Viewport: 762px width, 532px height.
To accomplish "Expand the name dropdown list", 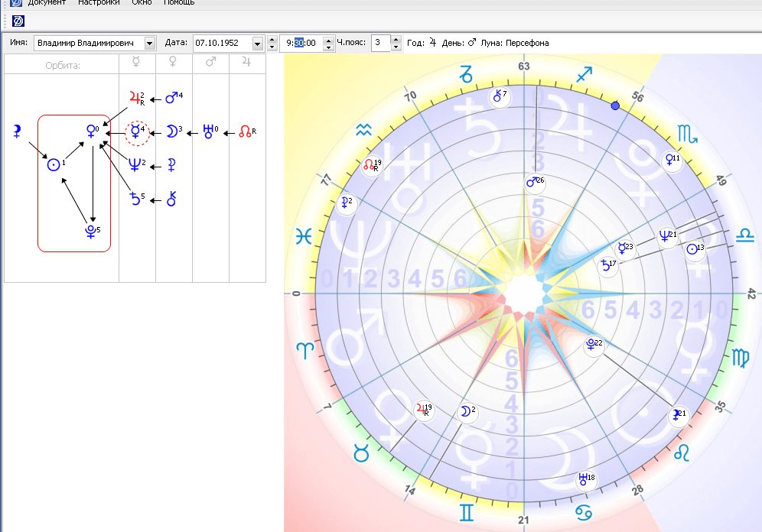I will click(150, 44).
